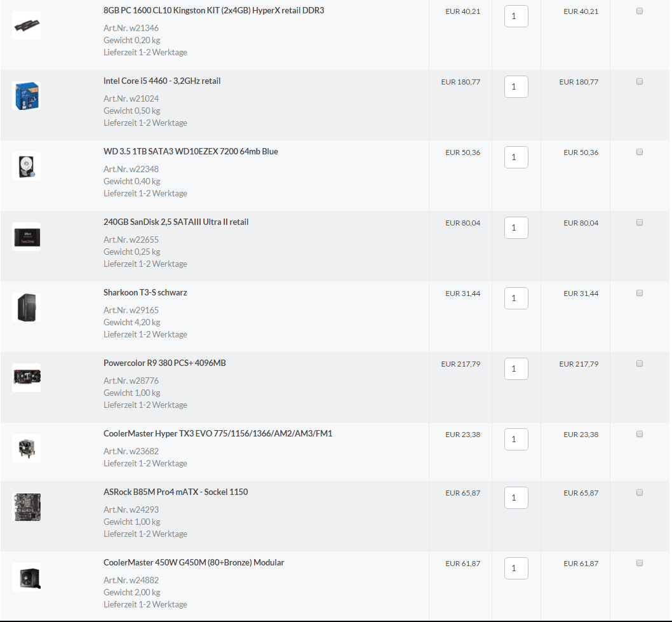Viewport: 672px width, 622px height.
Task: Click the Kingston HyperX RAM product thumbnail
Action: pos(26,25)
